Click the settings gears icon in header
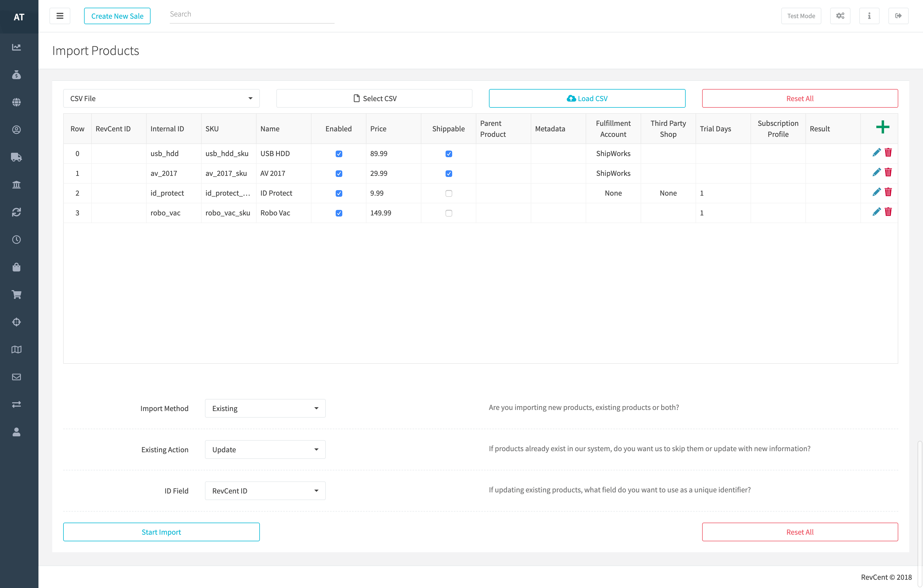The width and height of the screenshot is (923, 588). [840, 16]
